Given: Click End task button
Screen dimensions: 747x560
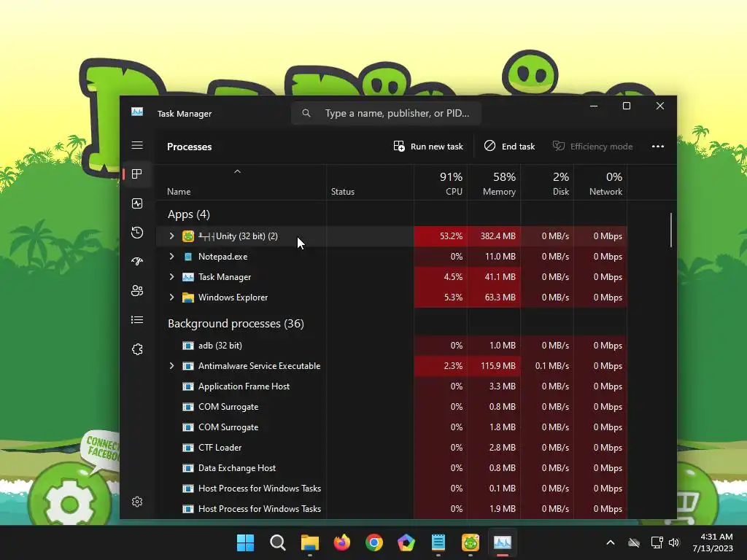Looking at the screenshot, I should [509, 147].
